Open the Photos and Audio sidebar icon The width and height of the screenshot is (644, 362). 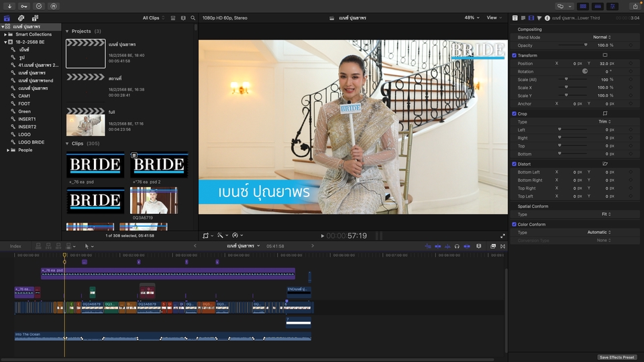click(21, 18)
